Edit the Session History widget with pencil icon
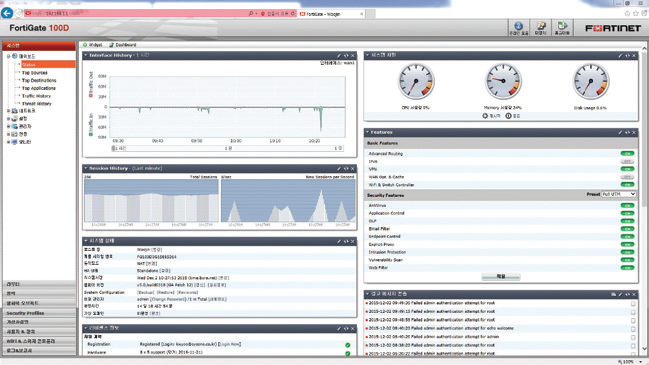Viewport: 649px width, 365px height. [339, 168]
